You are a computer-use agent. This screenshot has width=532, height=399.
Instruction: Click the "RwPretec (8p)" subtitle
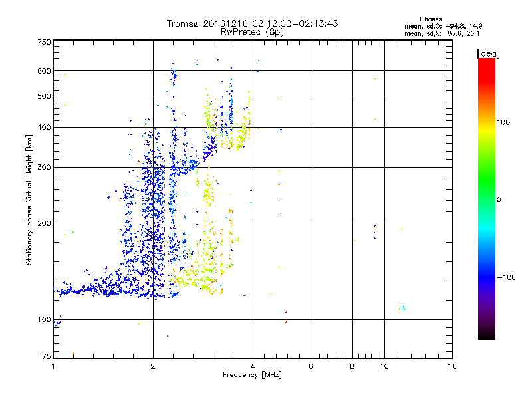252,32
